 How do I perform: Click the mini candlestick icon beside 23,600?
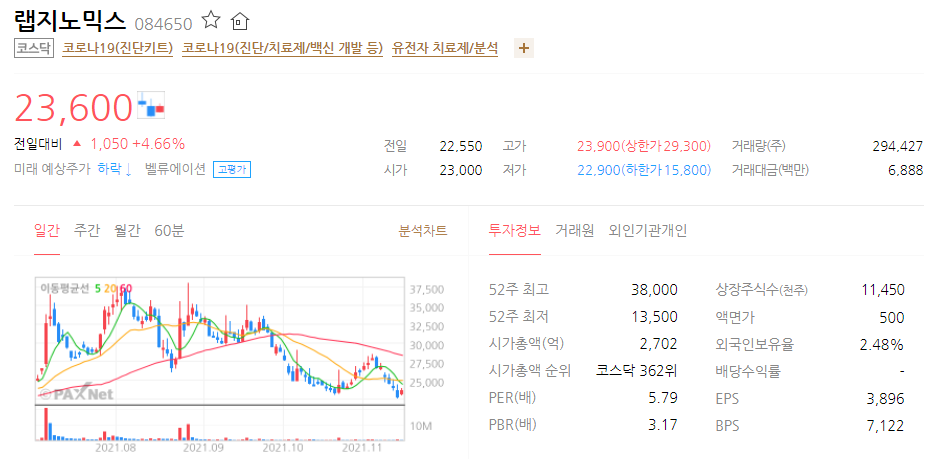tap(151, 106)
